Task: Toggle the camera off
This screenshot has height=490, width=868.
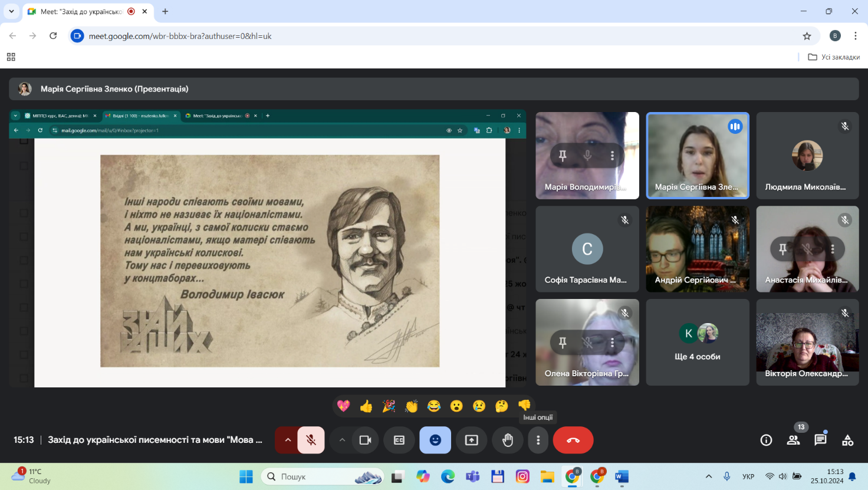Action: point(365,440)
